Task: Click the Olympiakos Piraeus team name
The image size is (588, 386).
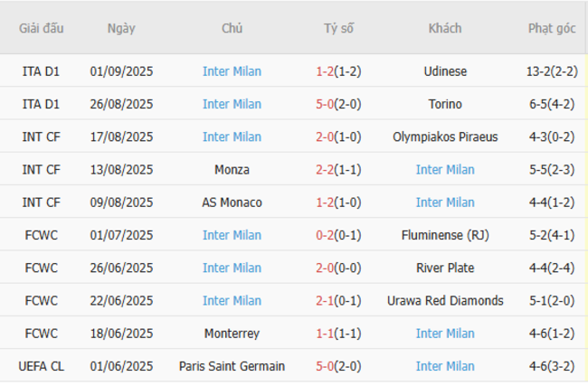Action: click(445, 137)
